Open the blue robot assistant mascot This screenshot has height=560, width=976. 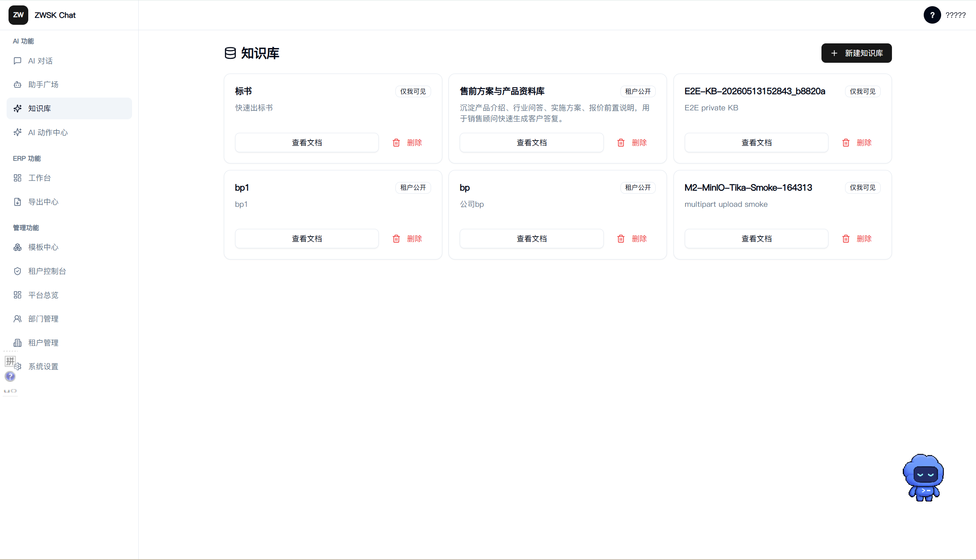[923, 478]
